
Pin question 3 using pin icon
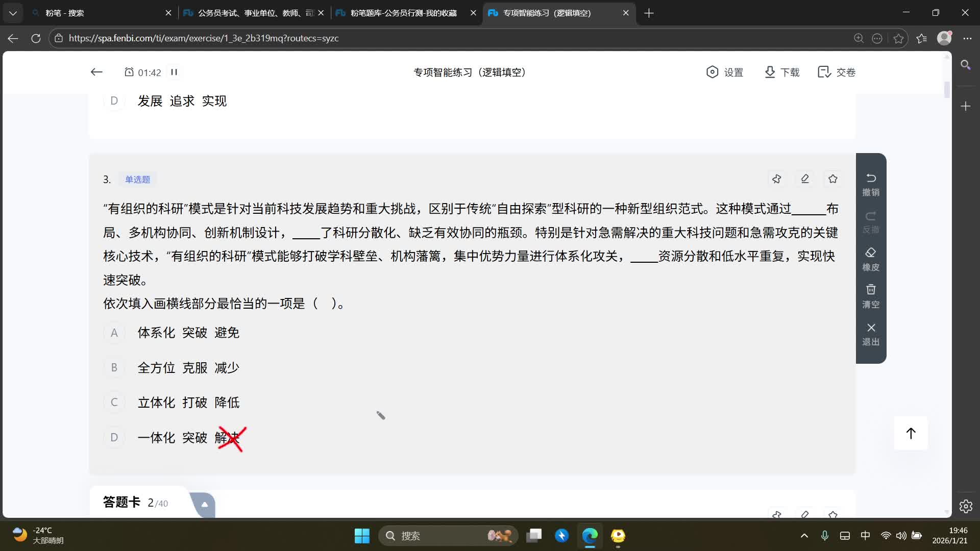click(776, 179)
